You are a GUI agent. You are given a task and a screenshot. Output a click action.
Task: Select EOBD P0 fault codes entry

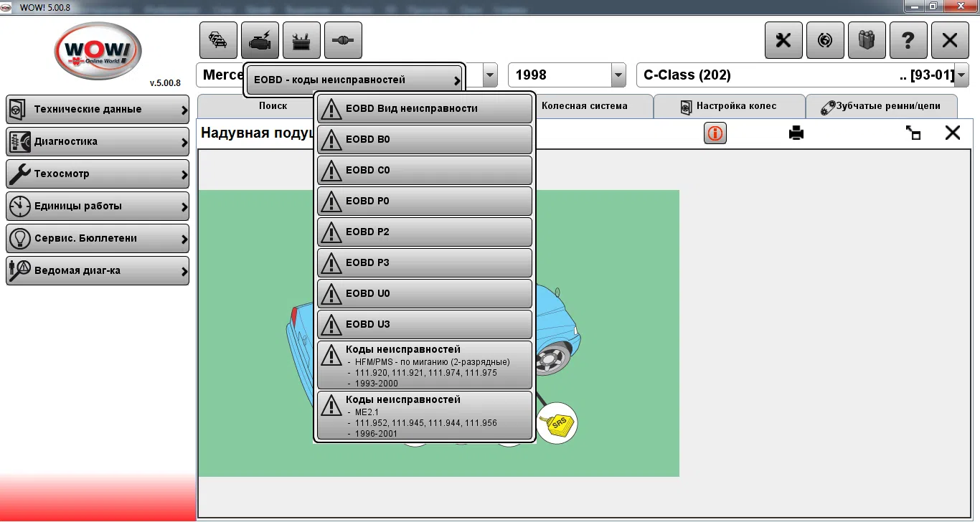(x=425, y=201)
